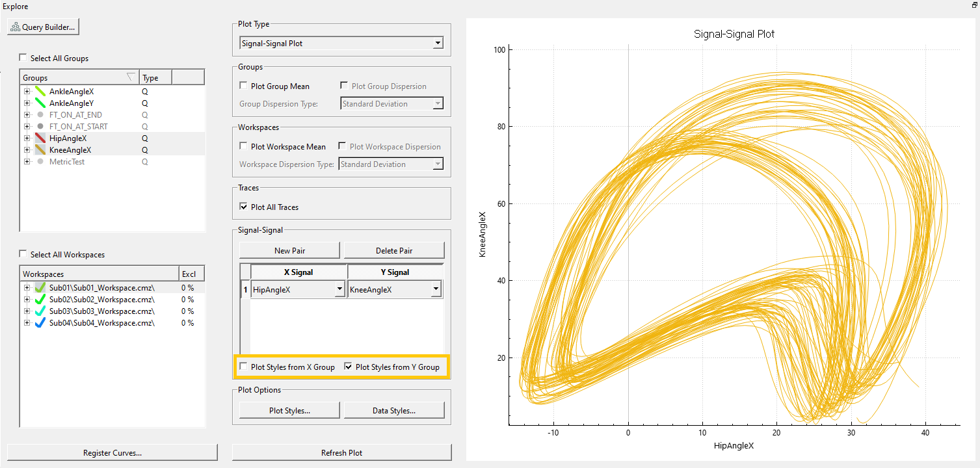This screenshot has height=468, width=980.
Task: Open the Query Builder dialog
Action: point(43,27)
